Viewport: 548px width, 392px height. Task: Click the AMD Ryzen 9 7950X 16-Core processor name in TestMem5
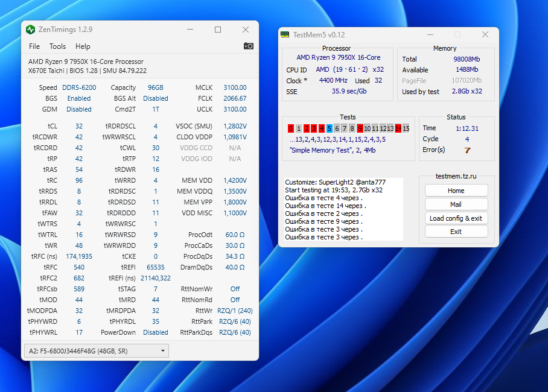tap(339, 57)
